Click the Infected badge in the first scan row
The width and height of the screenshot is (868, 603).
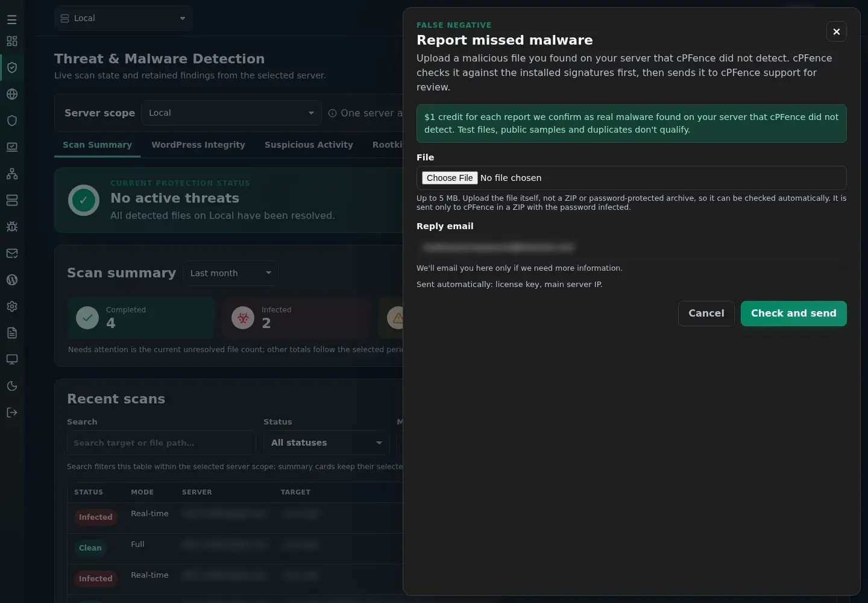[96, 517]
